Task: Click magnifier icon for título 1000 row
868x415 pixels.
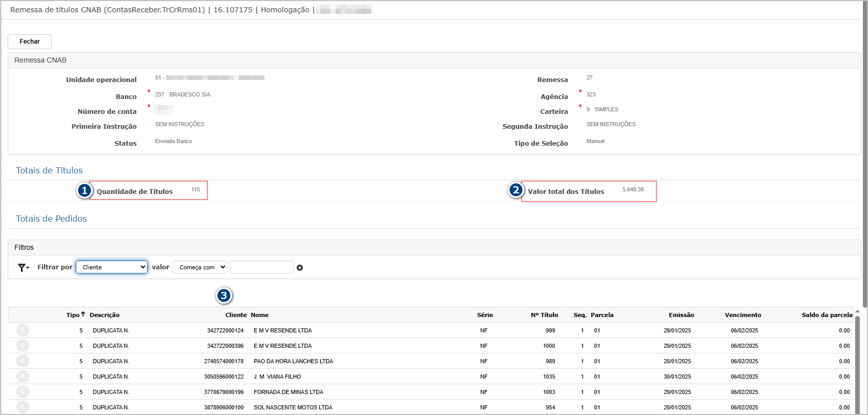Action: point(23,346)
